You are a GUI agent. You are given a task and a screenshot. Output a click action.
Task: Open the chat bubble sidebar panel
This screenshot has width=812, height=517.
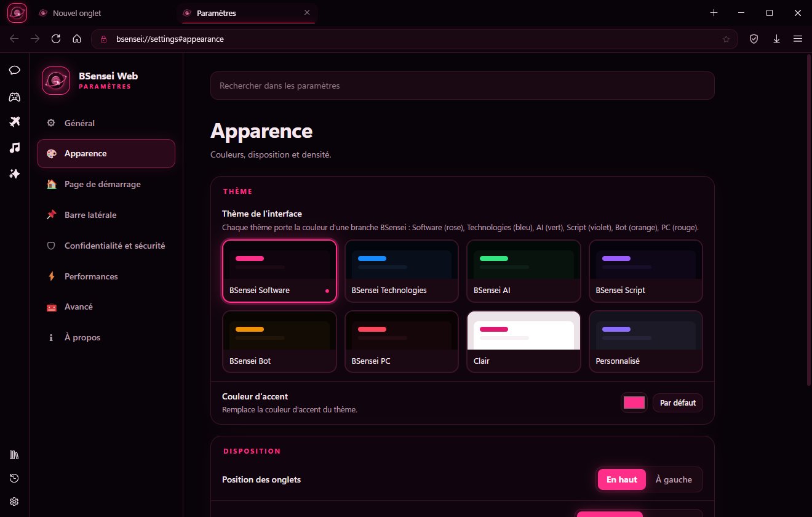15,70
